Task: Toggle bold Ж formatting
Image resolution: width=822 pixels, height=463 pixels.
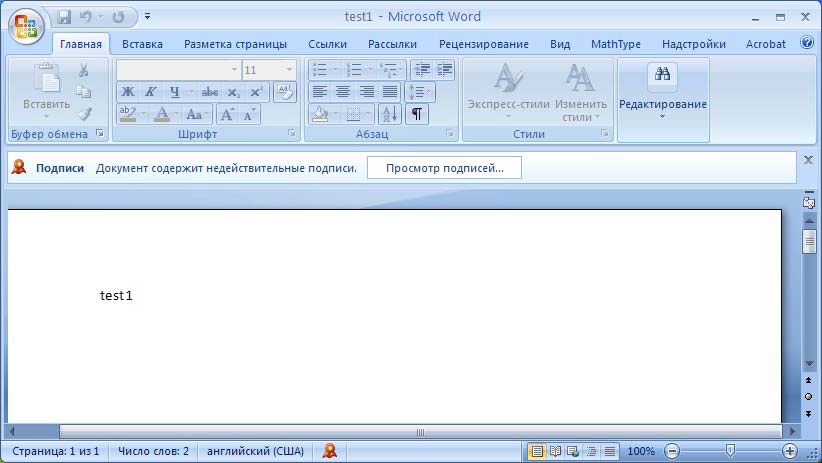Action: tap(127, 92)
